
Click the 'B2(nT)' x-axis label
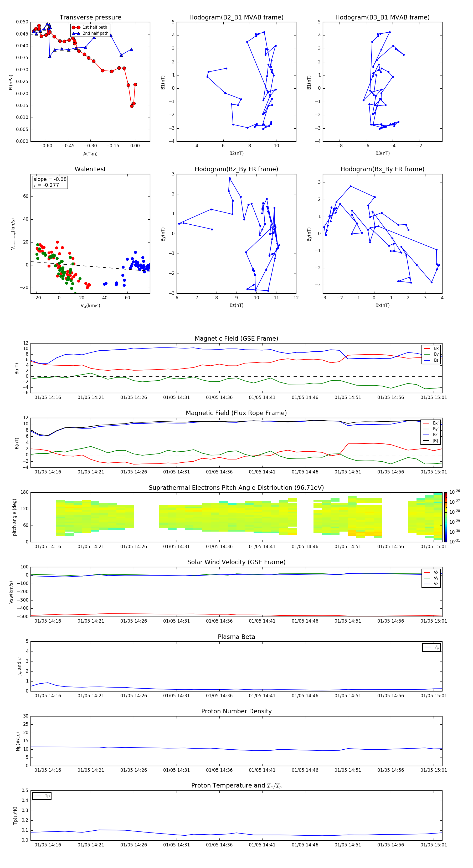[236, 153]
